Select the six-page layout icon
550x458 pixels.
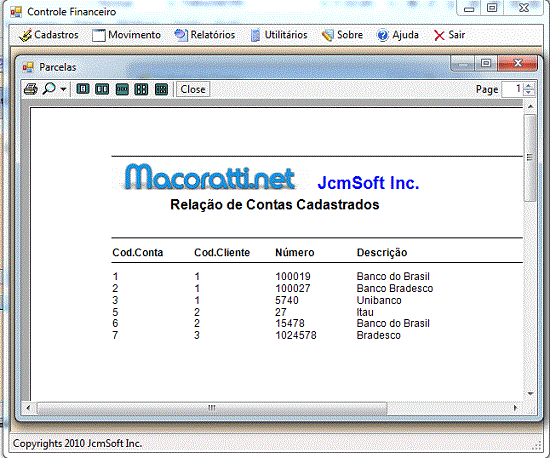[161, 89]
